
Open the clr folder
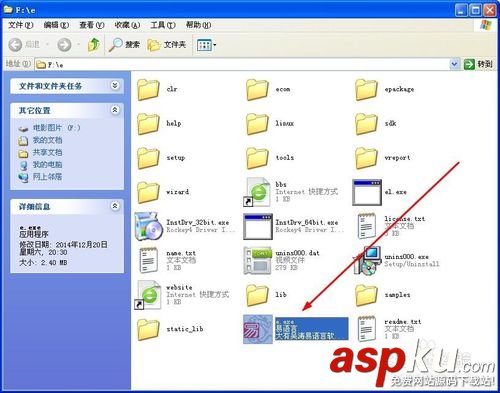coord(148,90)
